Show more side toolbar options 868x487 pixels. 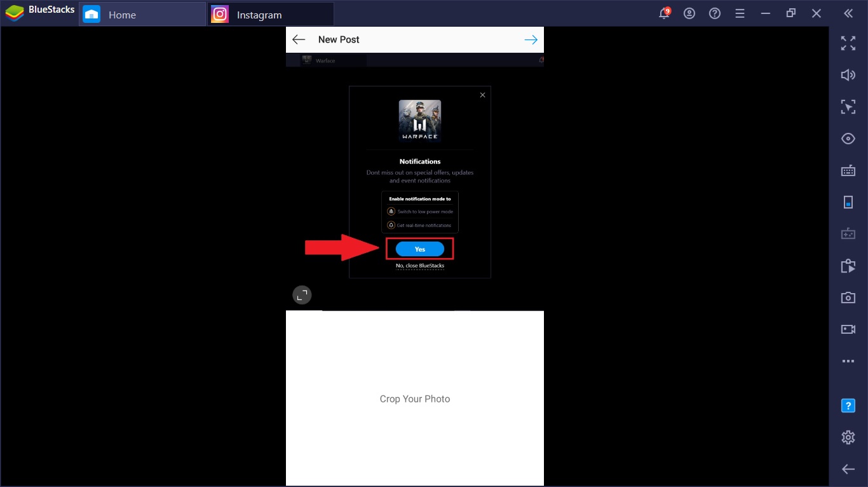click(848, 361)
